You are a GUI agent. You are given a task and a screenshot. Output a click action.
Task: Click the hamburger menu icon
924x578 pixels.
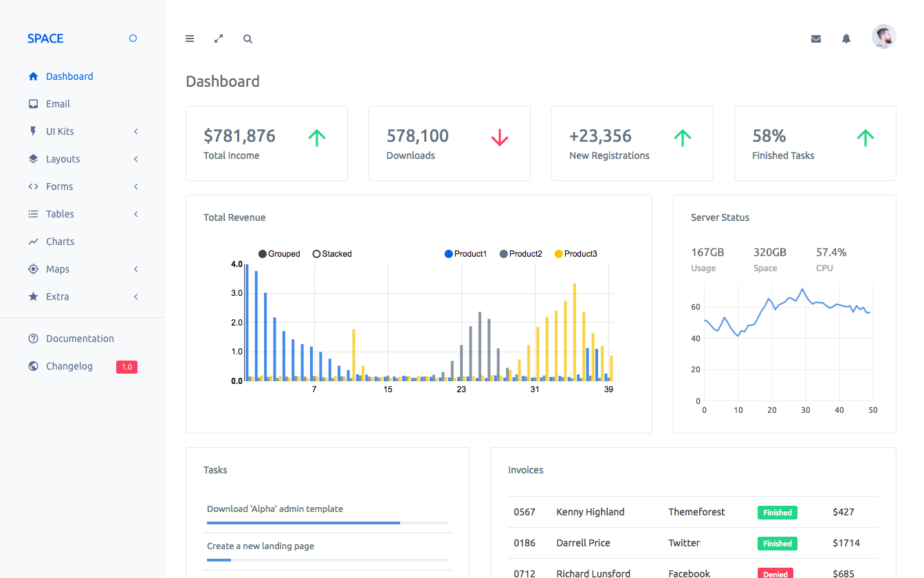pyautogui.click(x=190, y=39)
